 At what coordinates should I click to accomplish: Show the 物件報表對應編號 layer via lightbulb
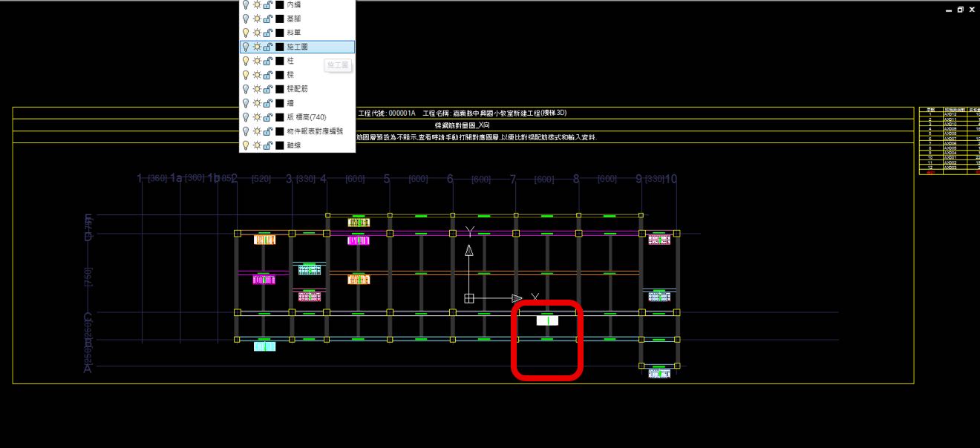[246, 131]
